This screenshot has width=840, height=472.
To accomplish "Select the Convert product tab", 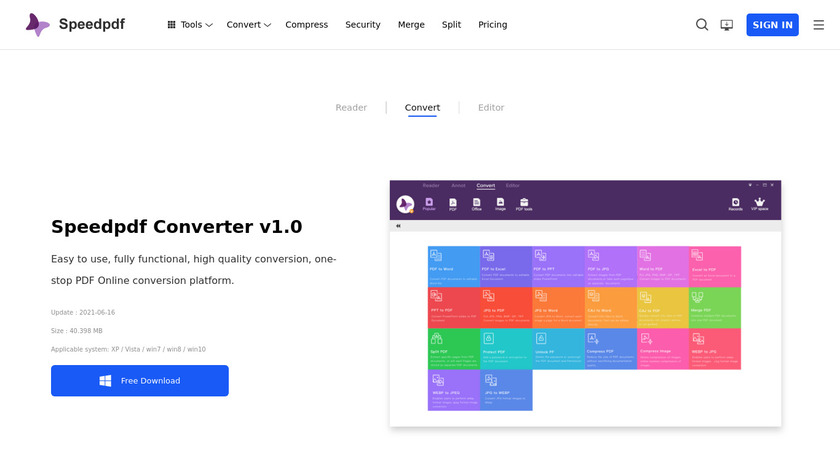I will tap(422, 108).
